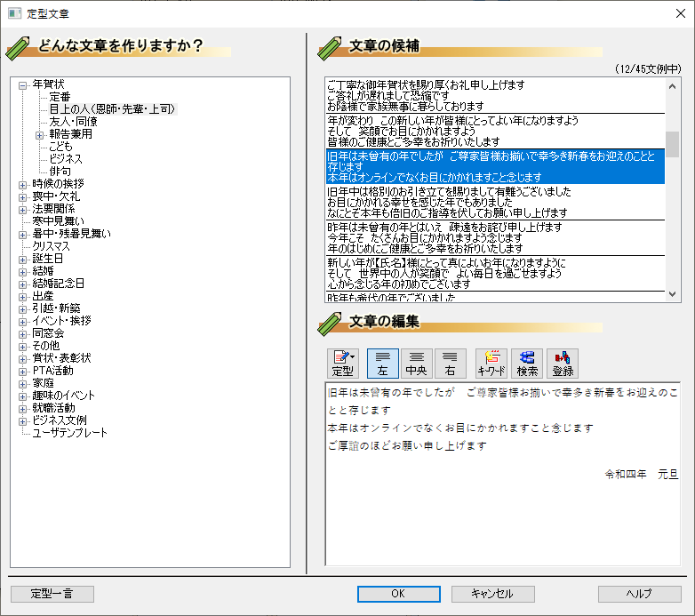Screen dimensions: 695x616
Task: Expand the ビジネス文例 category
Action: coord(22,421)
